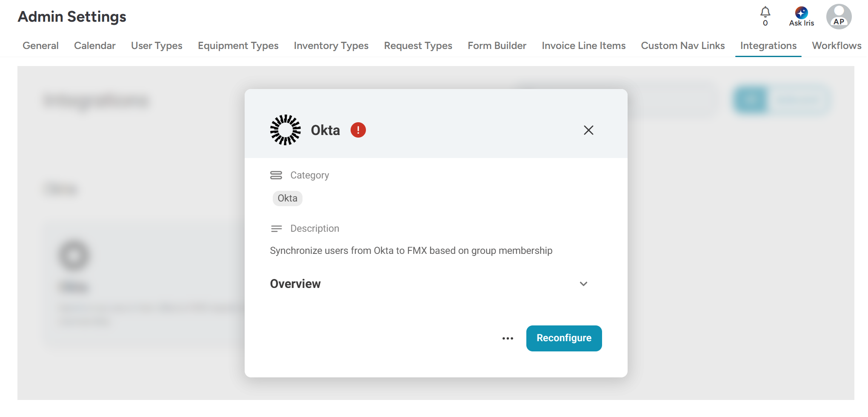868x417 pixels.
Task: Open the AP user profile avatar
Action: tap(839, 17)
